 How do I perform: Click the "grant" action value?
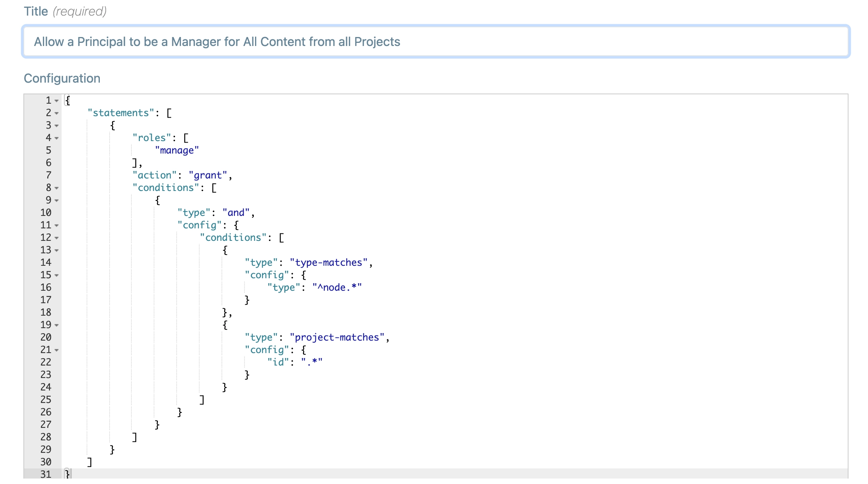pos(207,175)
